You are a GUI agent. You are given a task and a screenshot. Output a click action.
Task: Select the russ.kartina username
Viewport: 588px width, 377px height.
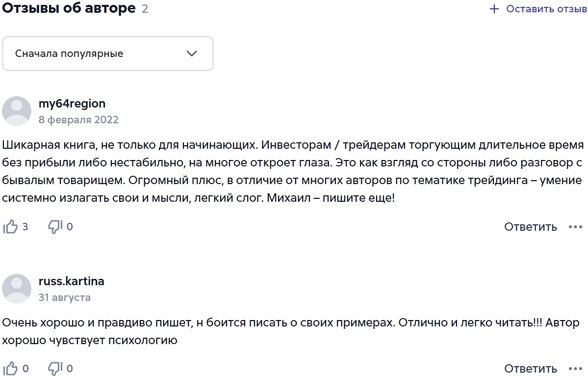[x=72, y=281]
